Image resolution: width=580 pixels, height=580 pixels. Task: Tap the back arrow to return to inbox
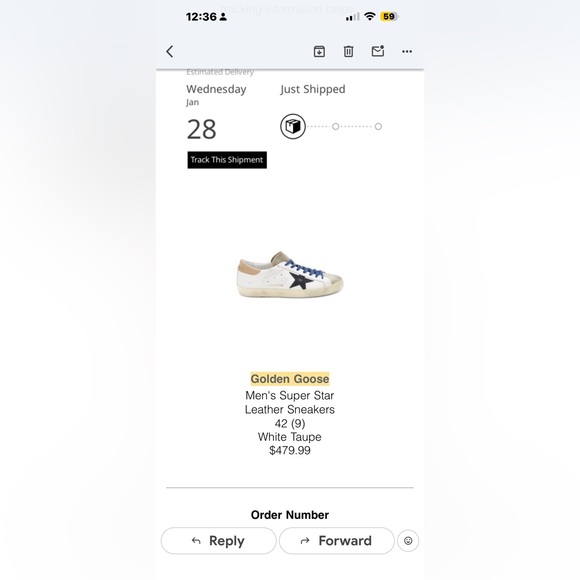pos(170,51)
